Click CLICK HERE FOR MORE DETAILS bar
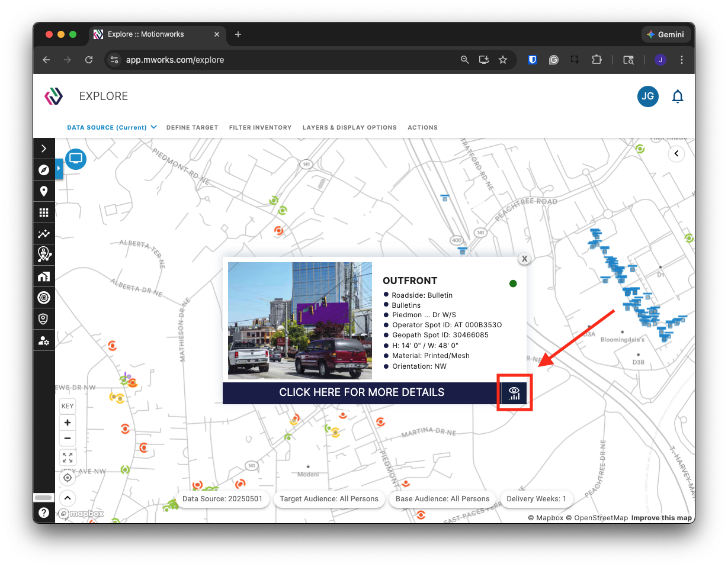 pyautogui.click(x=362, y=392)
